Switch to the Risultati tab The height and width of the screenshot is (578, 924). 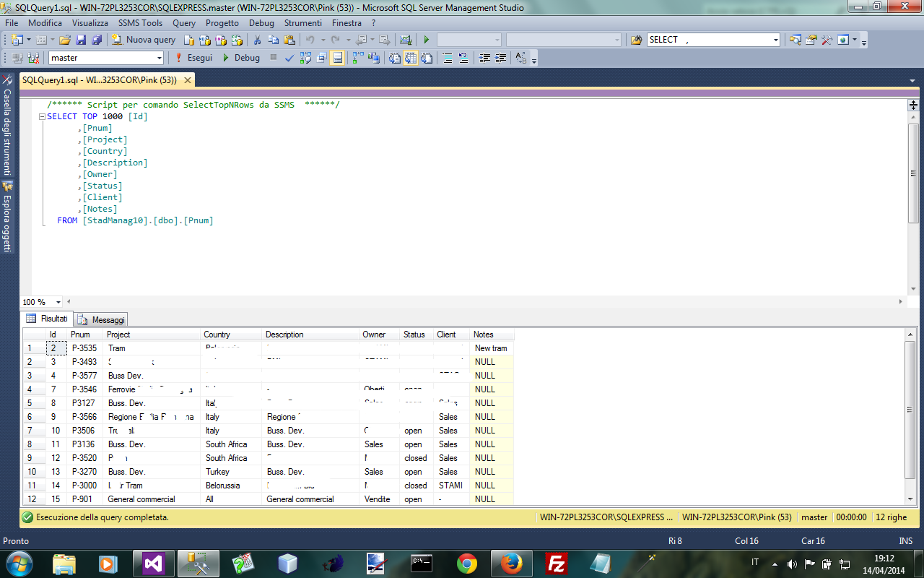(47, 319)
